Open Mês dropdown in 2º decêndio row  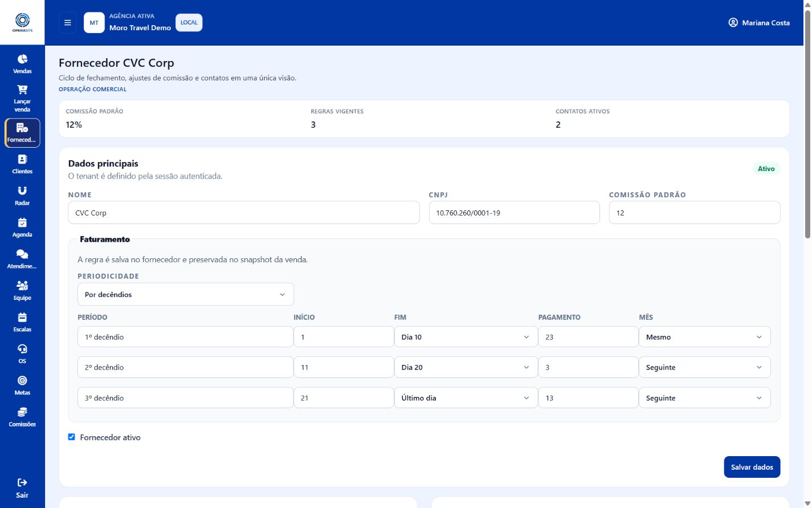pos(705,367)
